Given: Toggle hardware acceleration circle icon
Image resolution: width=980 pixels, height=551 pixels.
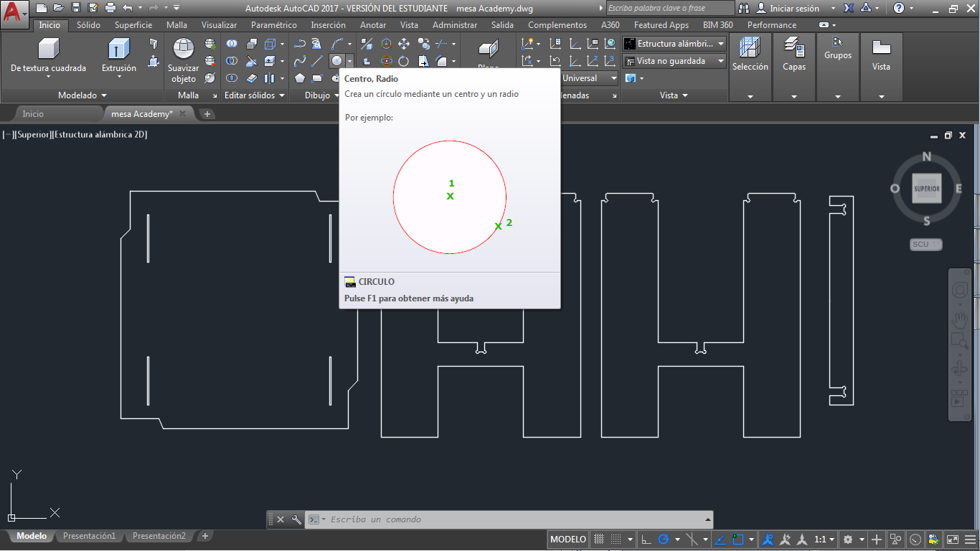Looking at the screenshot, I should coord(915,540).
